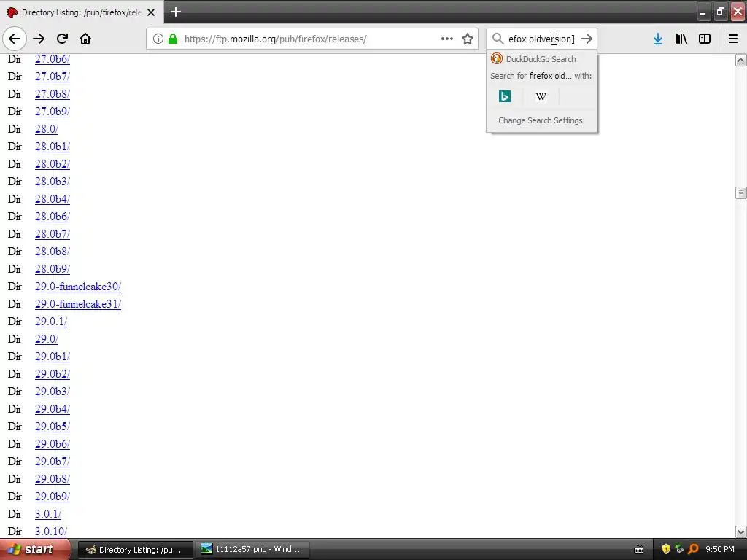Open the 28.0b2/ directory link
The width and height of the screenshot is (747, 560).
pos(53,164)
